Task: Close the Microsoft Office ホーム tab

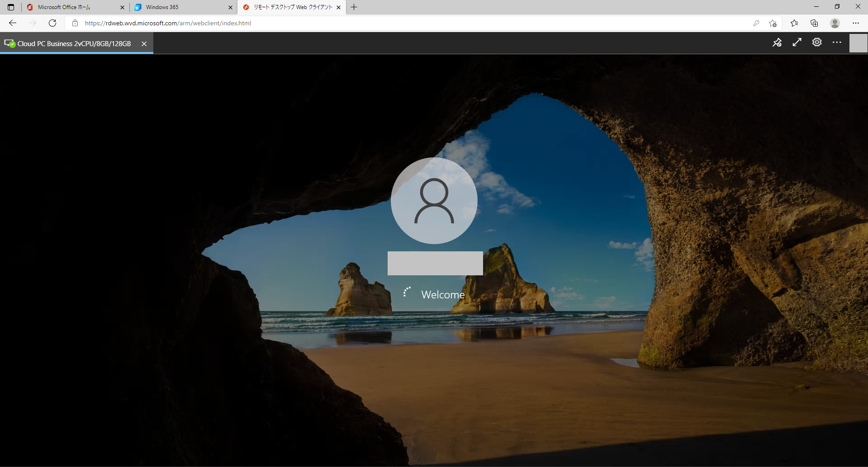Action: (x=122, y=7)
